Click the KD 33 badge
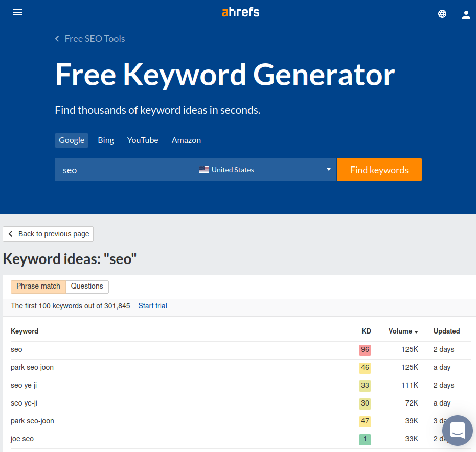The height and width of the screenshot is (452, 476). point(365,386)
